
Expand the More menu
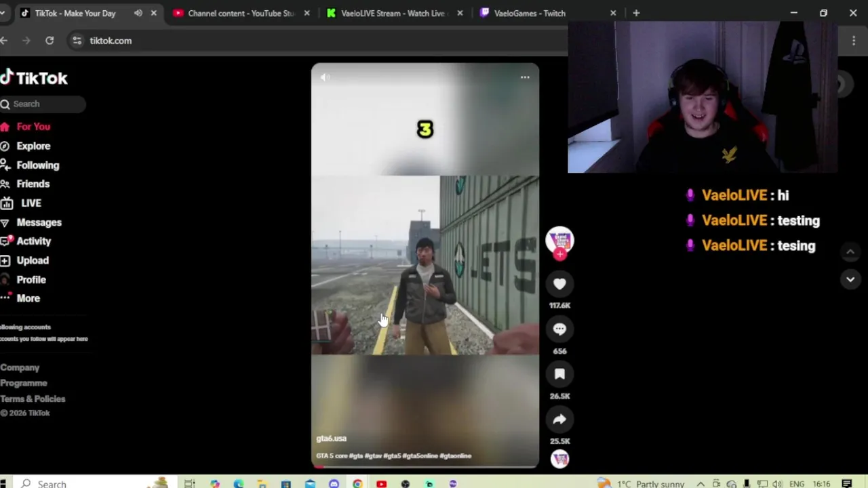pos(20,298)
